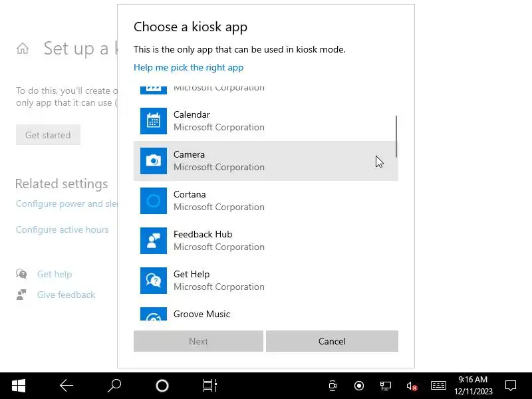
Task: Click the Camera app name text
Action: 189,154
